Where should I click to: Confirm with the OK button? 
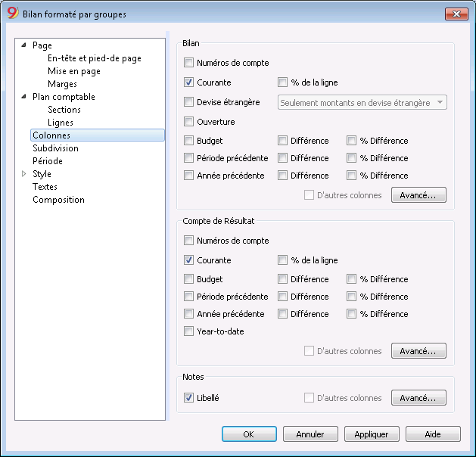click(249, 434)
